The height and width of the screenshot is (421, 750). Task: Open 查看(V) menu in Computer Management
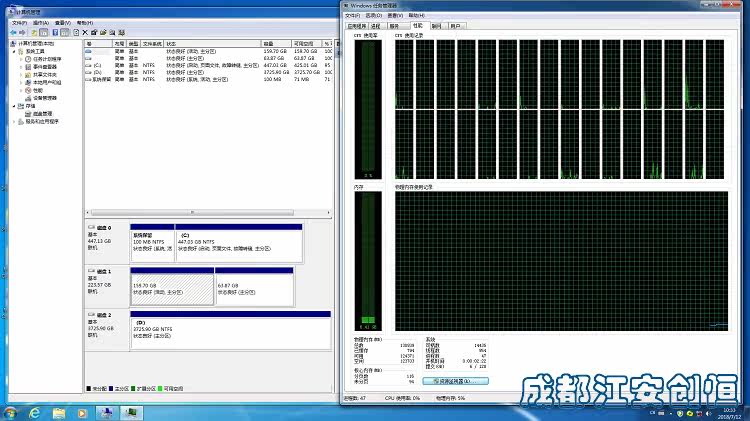(62, 22)
